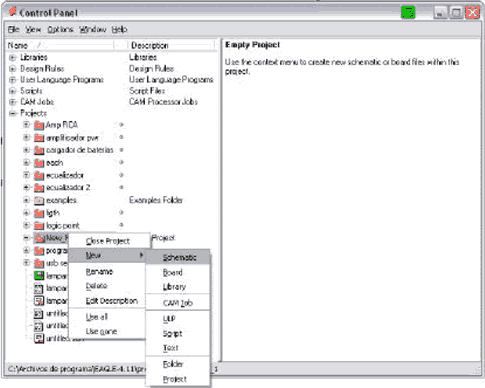
Task: Expand the Design Rules node
Action: pos(13,69)
